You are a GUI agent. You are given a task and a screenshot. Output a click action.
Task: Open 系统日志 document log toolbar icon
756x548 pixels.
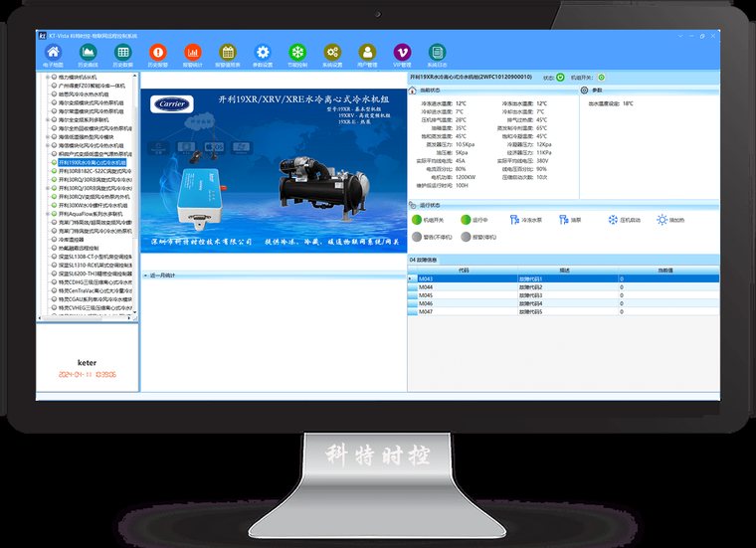click(437, 52)
